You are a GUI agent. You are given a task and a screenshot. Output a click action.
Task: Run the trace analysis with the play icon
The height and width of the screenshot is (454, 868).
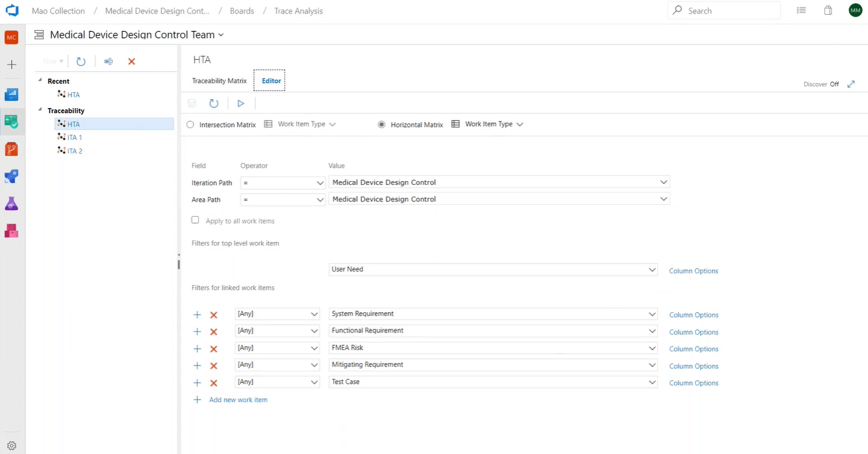click(240, 103)
